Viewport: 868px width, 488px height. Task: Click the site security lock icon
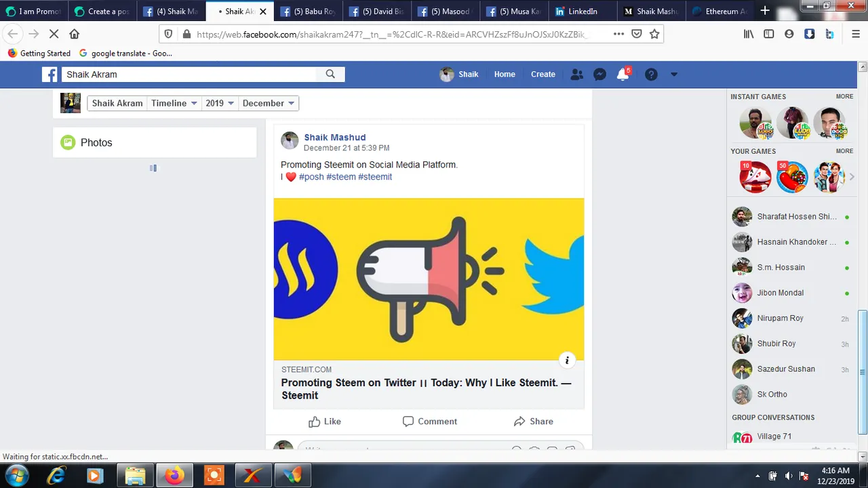click(x=186, y=34)
